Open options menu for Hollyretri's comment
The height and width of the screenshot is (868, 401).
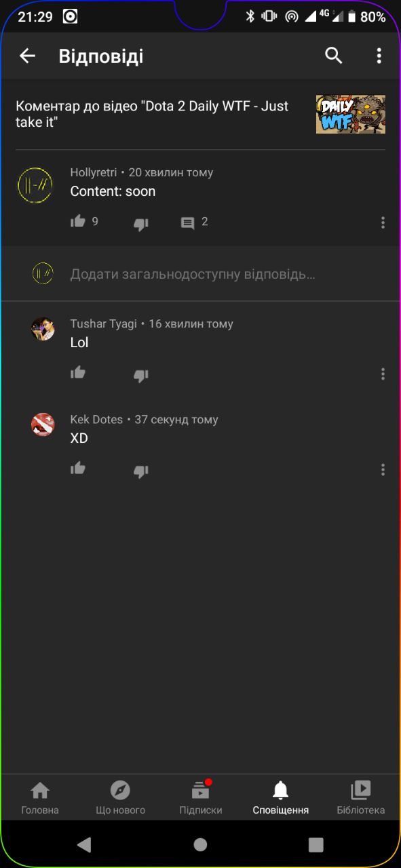pos(383,222)
